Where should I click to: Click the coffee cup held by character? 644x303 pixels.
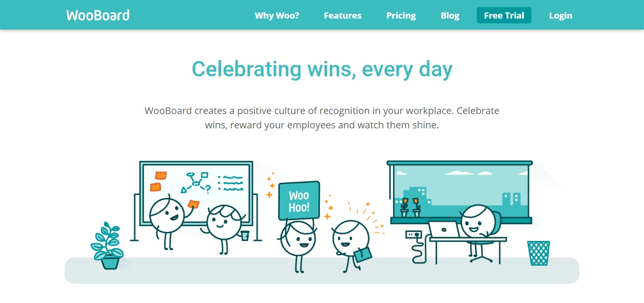[x=245, y=235]
